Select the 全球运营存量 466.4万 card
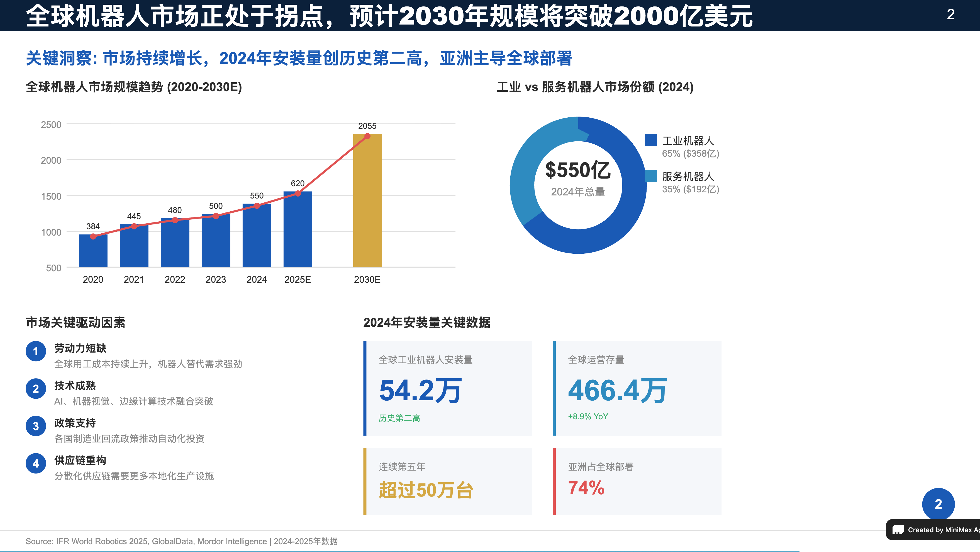Screen dimensions: 980x552 pos(637,388)
